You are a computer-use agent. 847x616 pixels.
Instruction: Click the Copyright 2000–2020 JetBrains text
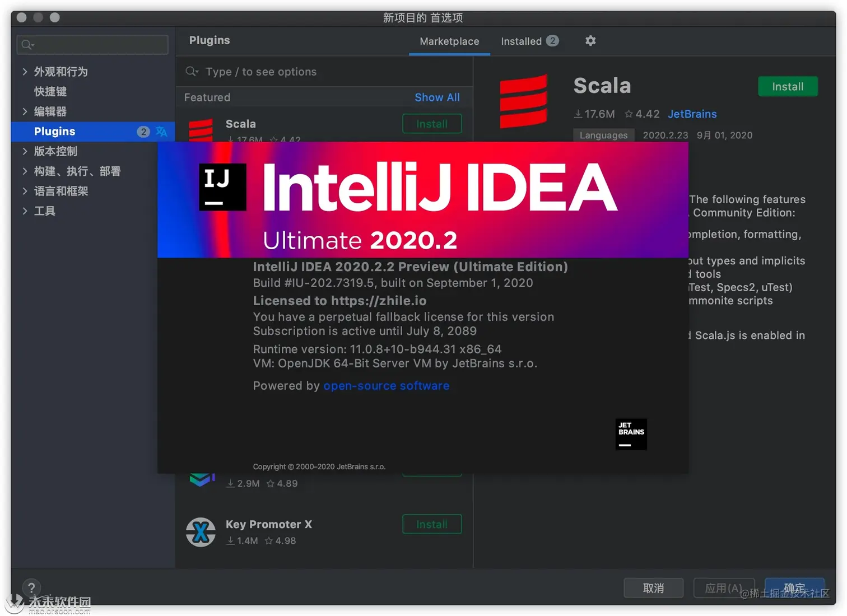(319, 466)
